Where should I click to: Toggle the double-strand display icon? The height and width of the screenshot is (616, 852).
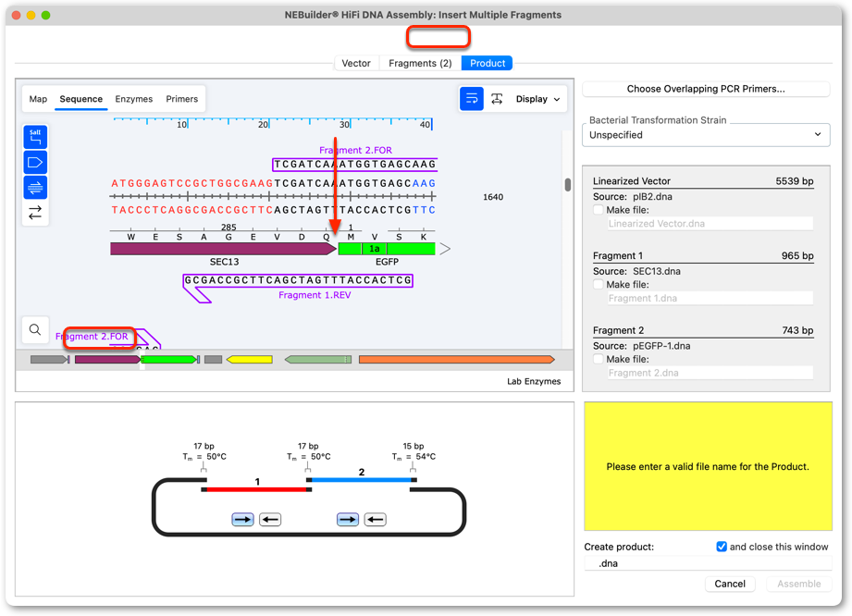click(35, 188)
